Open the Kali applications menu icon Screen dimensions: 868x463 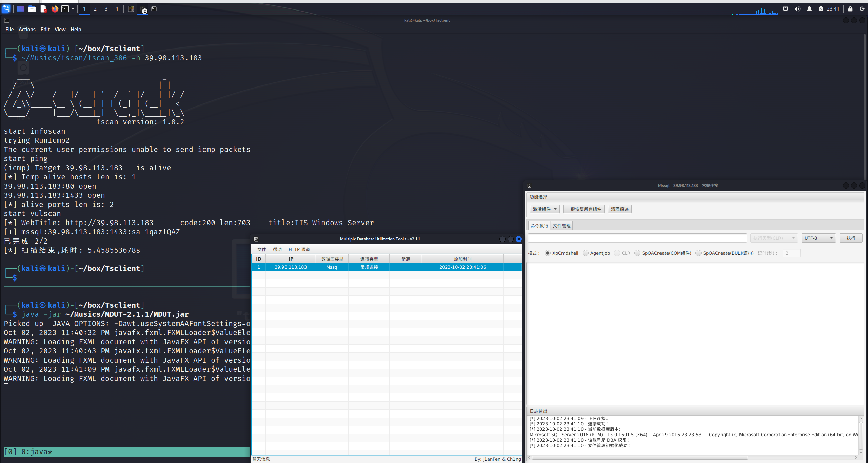[6, 9]
